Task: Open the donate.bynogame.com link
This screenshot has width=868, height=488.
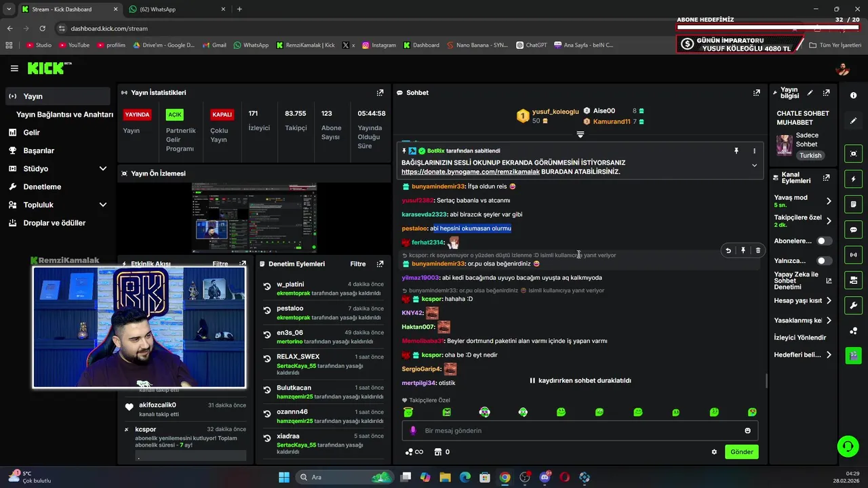Action: point(471,172)
